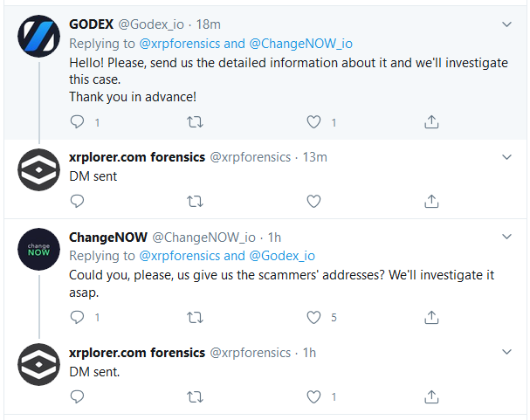
Task: Reply to xrpforensics 13m tweet
Action: (x=77, y=202)
